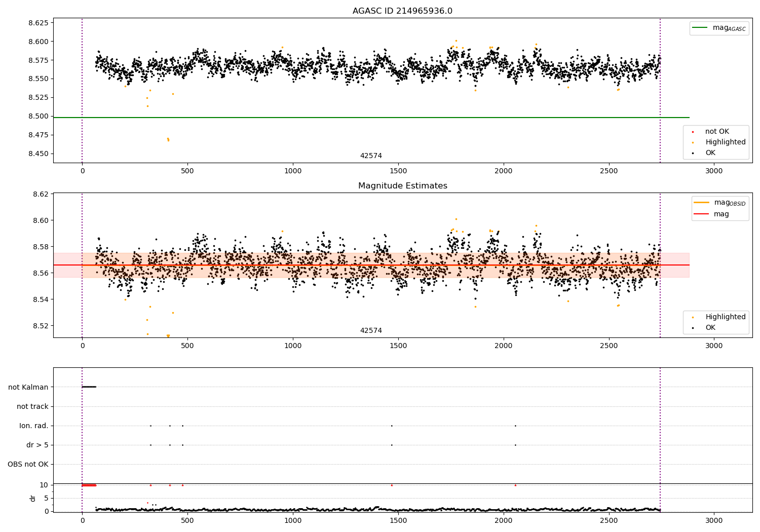Select 'Highlighted' entry in top plot legend

725,142
